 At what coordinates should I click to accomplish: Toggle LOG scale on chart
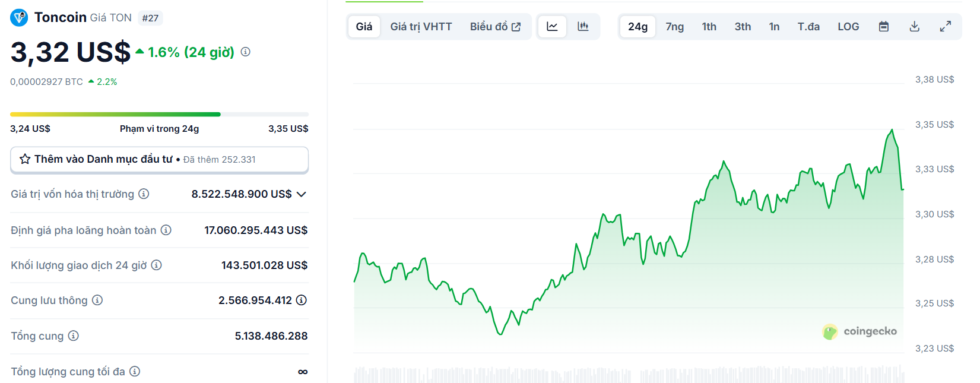click(x=848, y=27)
